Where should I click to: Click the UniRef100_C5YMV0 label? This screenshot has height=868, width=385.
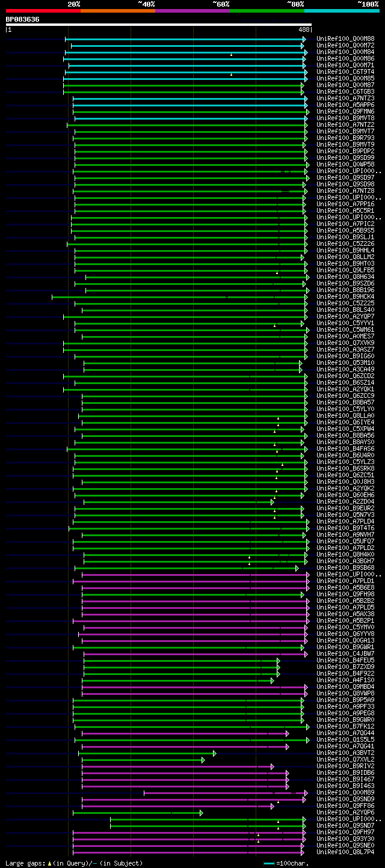tap(345, 627)
